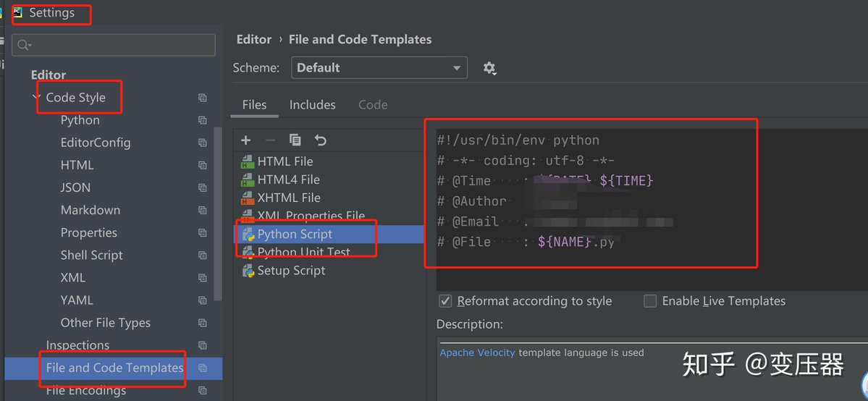Select JSON under Code Style
Viewport: 868px width, 401px height.
(75, 187)
